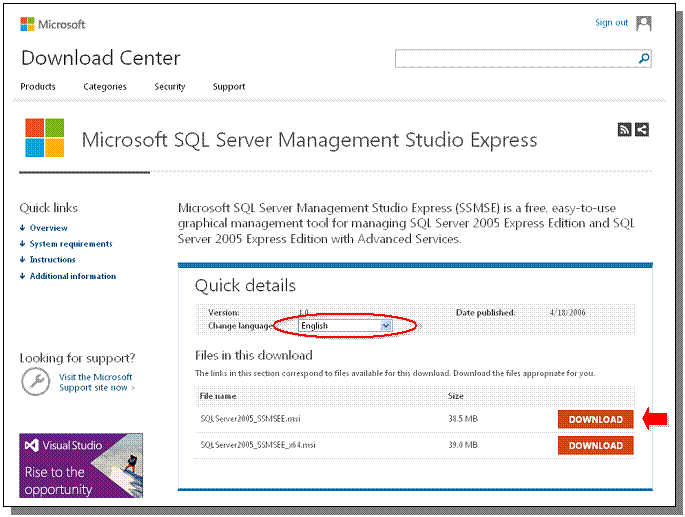Click the 38.5 MB size value
Image resolution: width=685 pixels, height=517 pixels.
[463, 419]
